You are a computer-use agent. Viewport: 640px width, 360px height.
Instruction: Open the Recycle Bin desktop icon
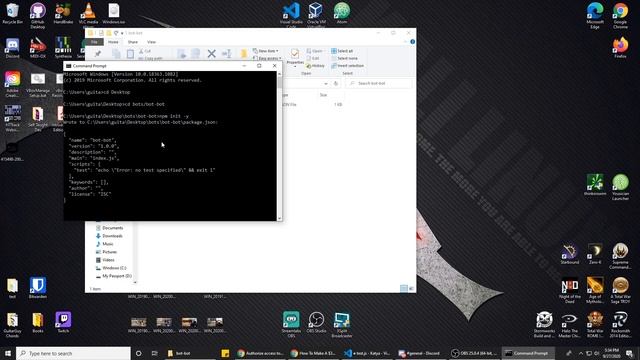click(x=12, y=14)
